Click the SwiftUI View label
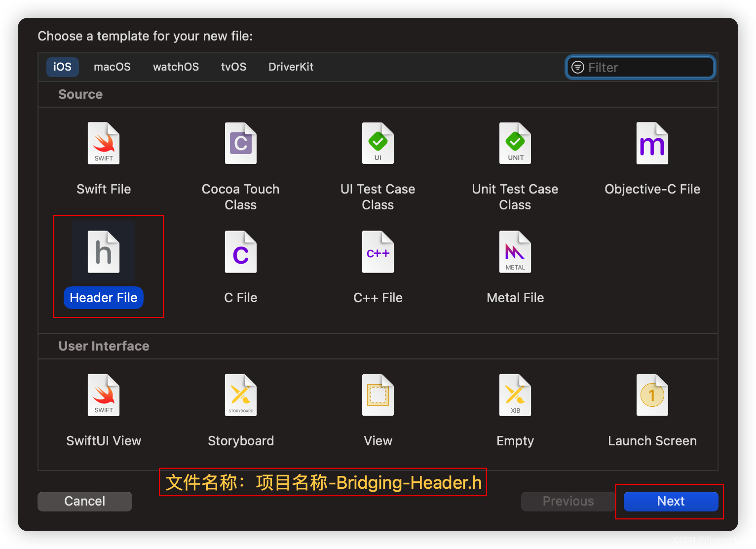This screenshot has width=756, height=549. click(104, 441)
